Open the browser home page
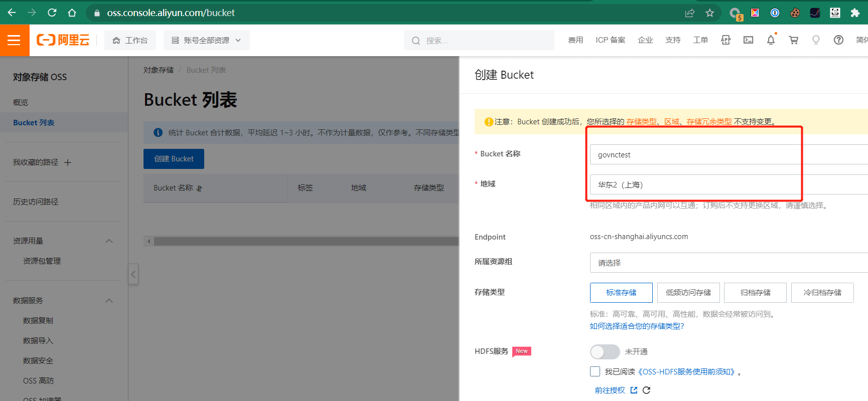The width and height of the screenshot is (868, 401). click(72, 13)
